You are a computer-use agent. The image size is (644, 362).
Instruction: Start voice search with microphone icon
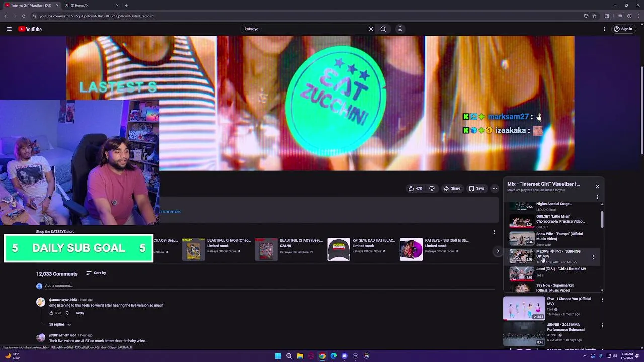pos(400,29)
